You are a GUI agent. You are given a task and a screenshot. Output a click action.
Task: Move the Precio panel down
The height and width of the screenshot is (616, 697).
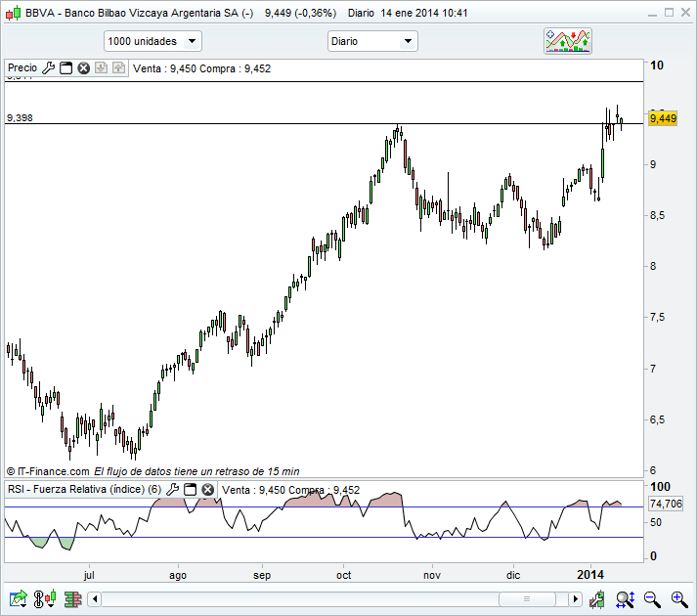[101, 68]
